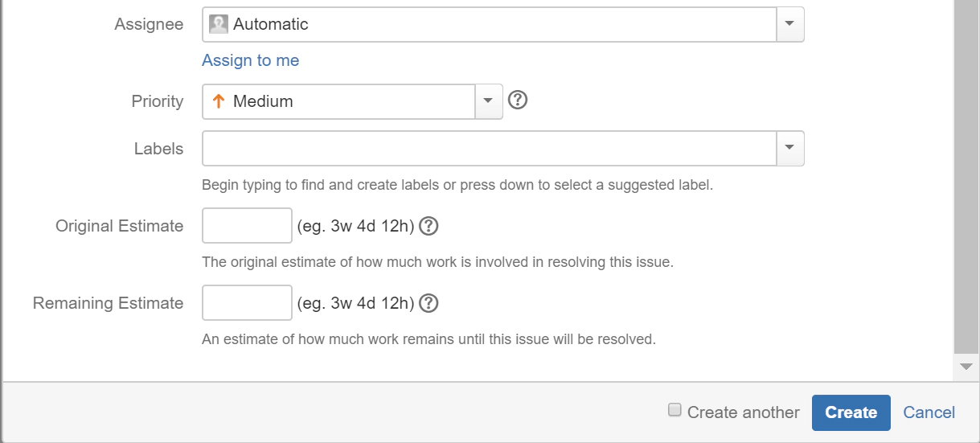
Task: Click the Assign to me link
Action: (x=250, y=60)
